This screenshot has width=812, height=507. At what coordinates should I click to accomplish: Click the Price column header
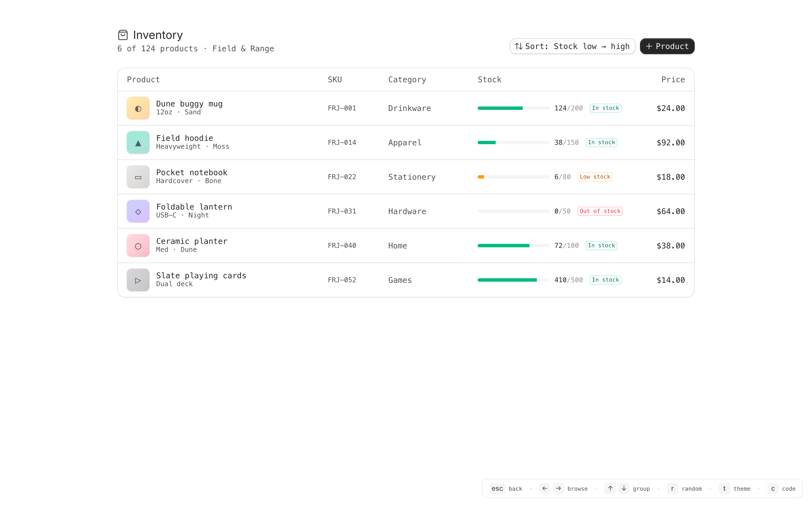coord(673,79)
